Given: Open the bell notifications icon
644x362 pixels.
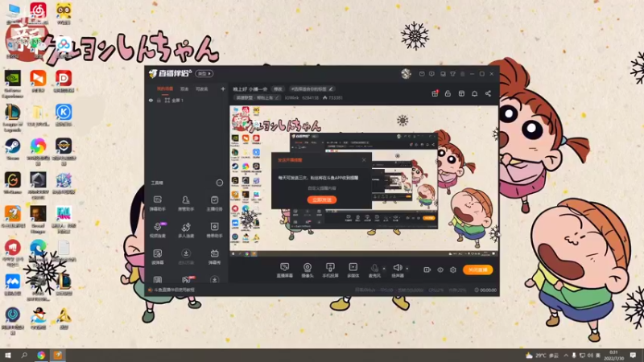Looking at the screenshot, I should click(x=474, y=93).
